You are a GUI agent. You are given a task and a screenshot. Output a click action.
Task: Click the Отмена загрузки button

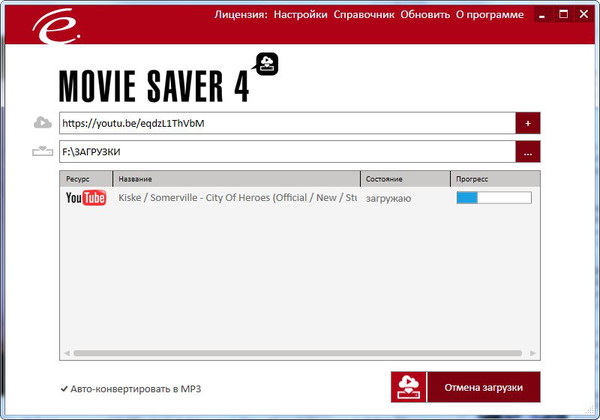(484, 387)
